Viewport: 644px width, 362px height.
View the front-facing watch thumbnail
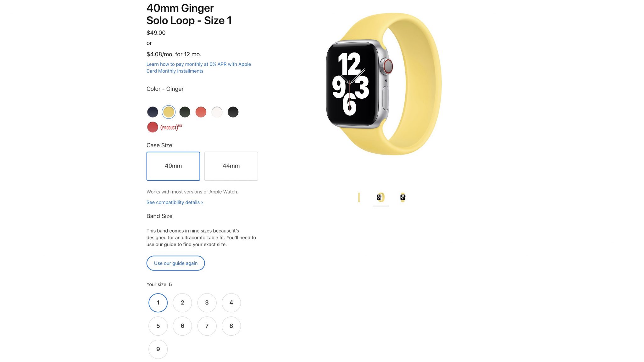(403, 197)
